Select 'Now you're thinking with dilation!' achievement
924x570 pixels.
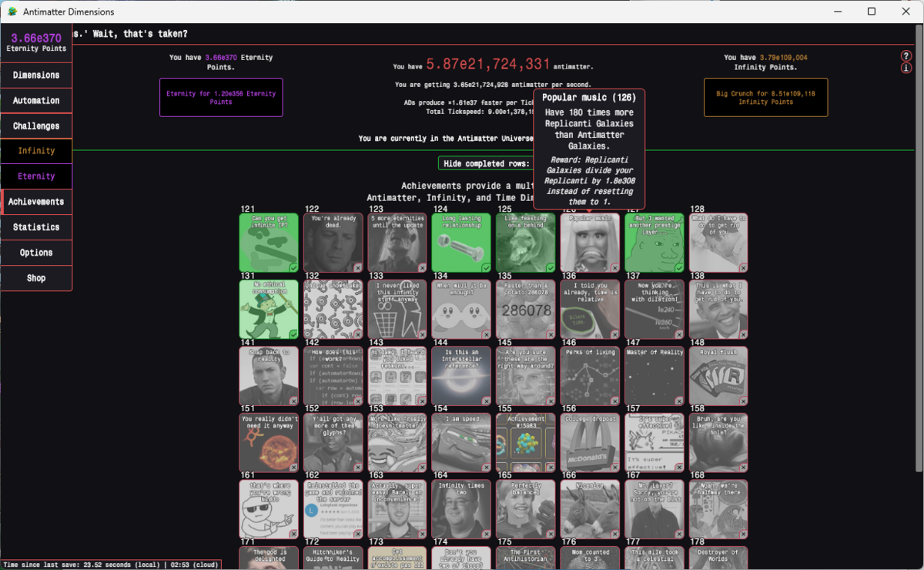[654, 310]
